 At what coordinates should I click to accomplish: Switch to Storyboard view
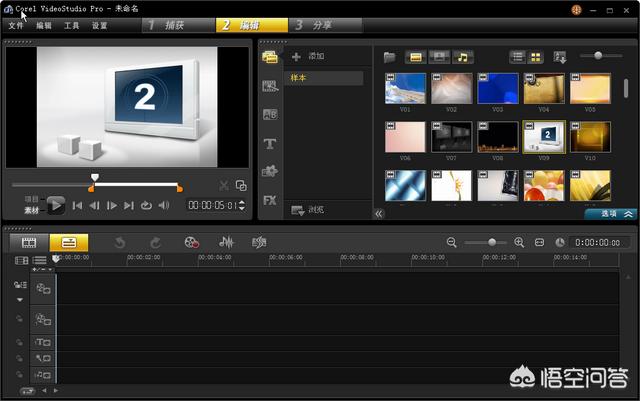[x=29, y=242]
